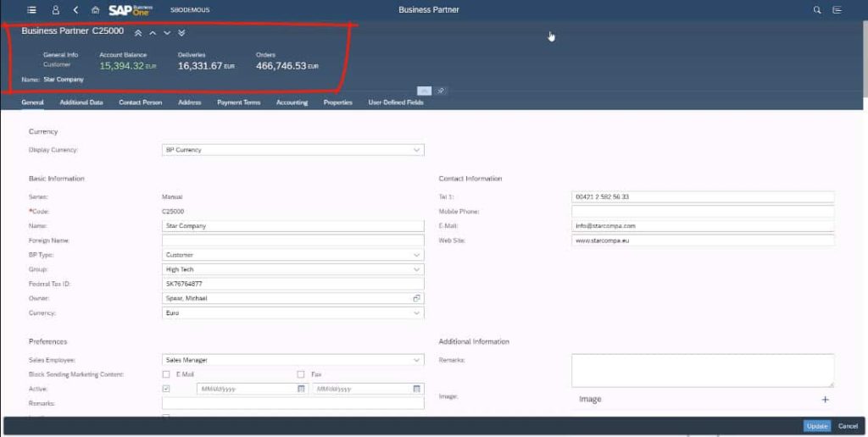Click the Active from-date input
The width and height of the screenshot is (868, 437).
click(252, 389)
